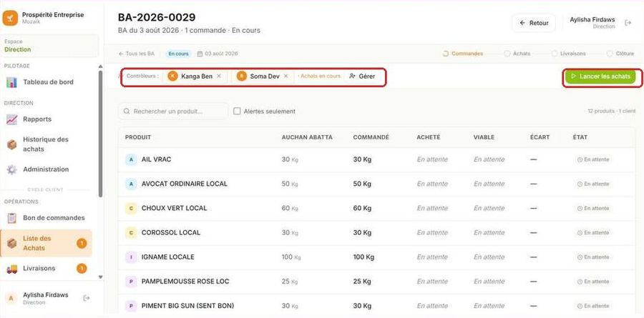Click the logout icon in top header
The width and height of the screenshot is (644, 318).
(628, 23)
